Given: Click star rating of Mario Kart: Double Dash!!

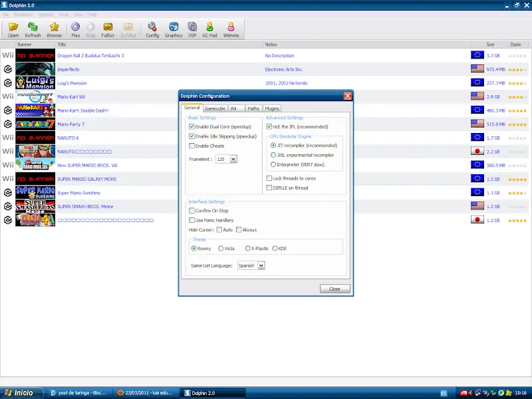Looking at the screenshot, I should tap(517, 111).
